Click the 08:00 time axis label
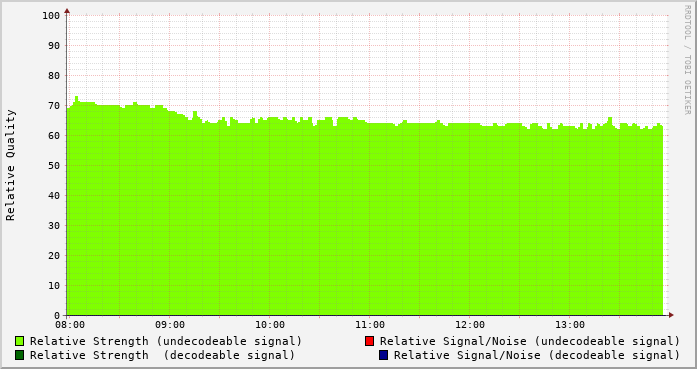The image size is (697, 369). [x=70, y=325]
